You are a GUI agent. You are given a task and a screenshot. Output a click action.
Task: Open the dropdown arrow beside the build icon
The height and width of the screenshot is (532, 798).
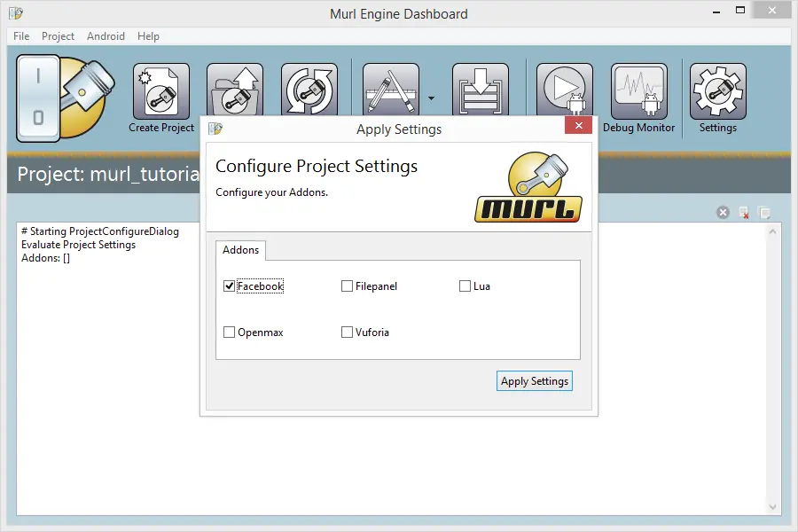coord(431,98)
